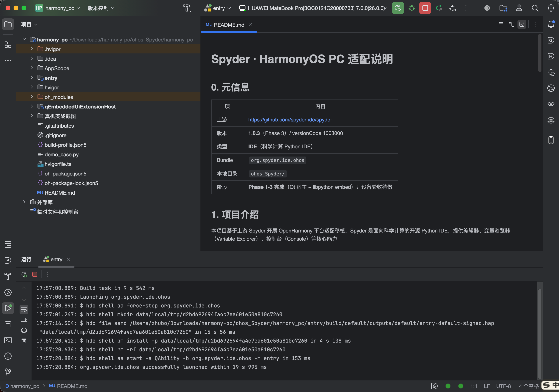Click the hot reload apply changes icon
559x392 pixels.
coord(439,8)
